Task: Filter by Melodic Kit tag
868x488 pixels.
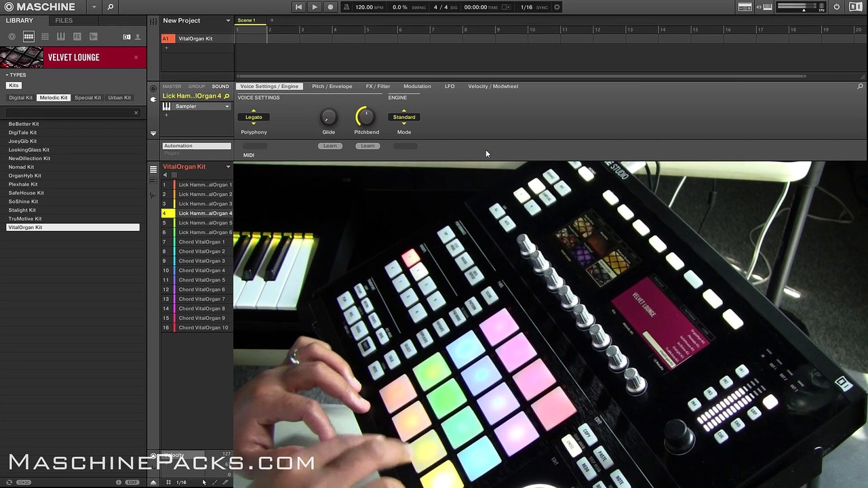Action: coord(54,98)
